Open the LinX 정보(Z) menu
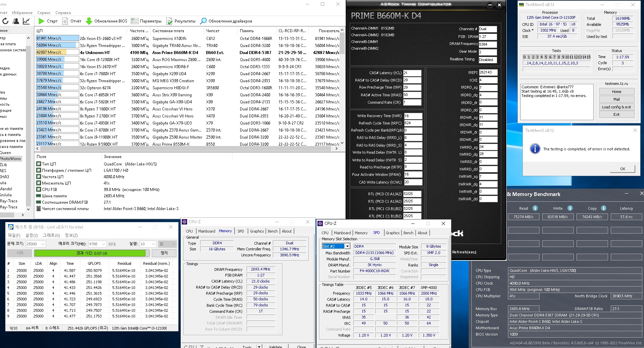The image size is (644, 348). click(x=71, y=235)
